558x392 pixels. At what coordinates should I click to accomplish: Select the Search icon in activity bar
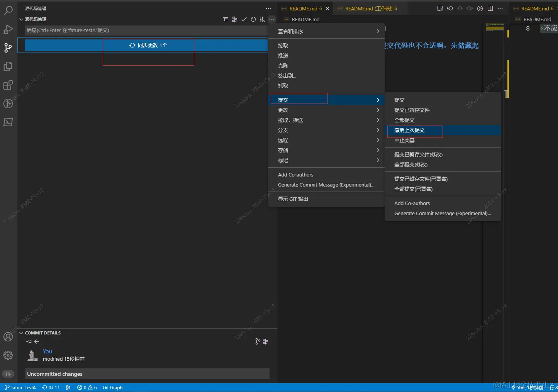[x=8, y=10]
